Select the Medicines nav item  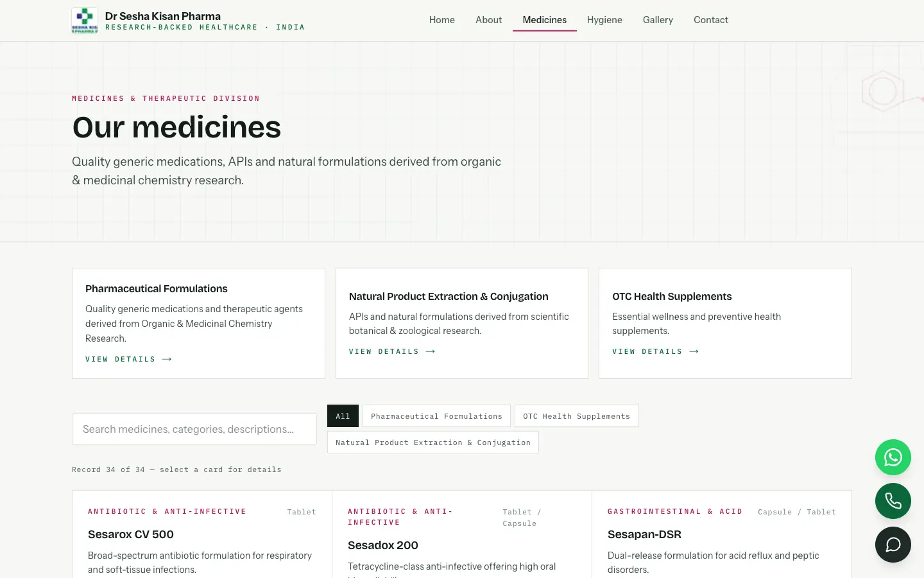click(544, 20)
